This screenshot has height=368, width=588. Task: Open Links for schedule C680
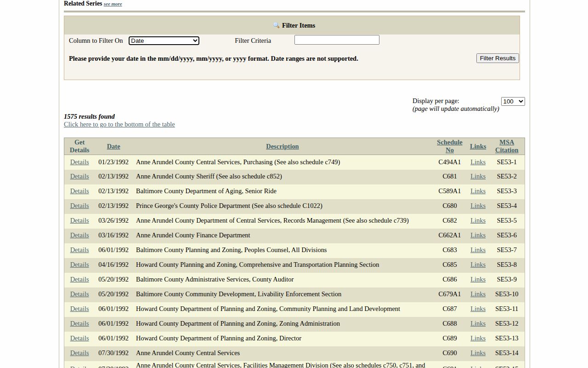tap(478, 206)
